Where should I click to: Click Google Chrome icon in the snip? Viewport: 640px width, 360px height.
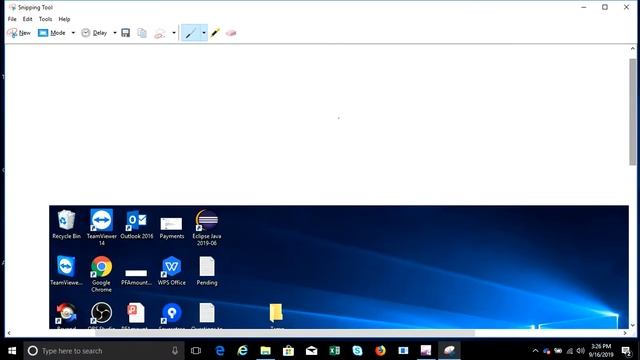tap(101, 273)
